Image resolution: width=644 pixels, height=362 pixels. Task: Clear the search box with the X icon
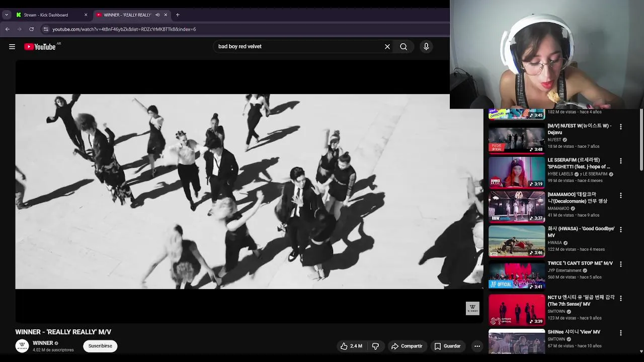pos(387,47)
